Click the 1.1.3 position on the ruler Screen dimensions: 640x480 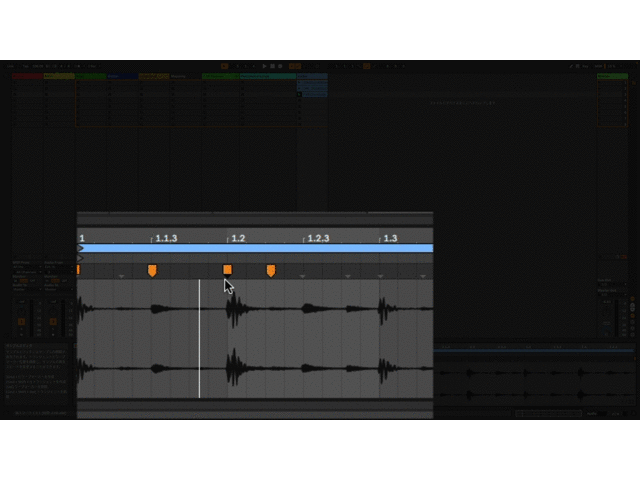point(165,239)
